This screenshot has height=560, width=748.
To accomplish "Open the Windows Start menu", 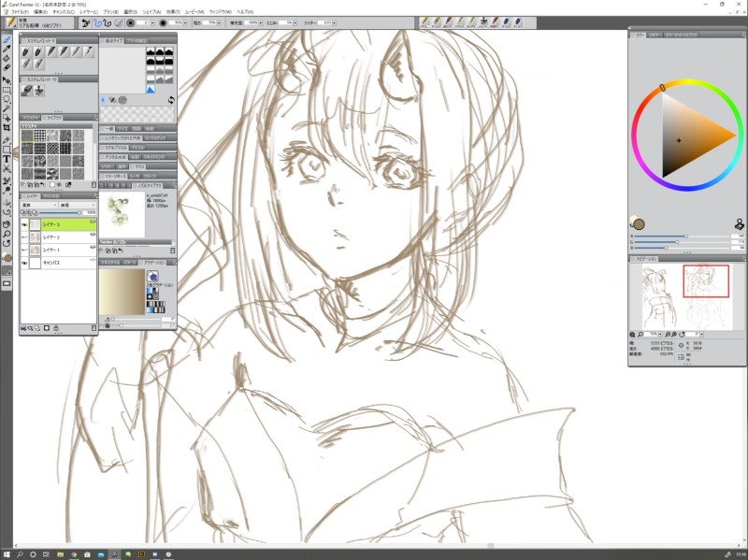I will click(x=7, y=554).
